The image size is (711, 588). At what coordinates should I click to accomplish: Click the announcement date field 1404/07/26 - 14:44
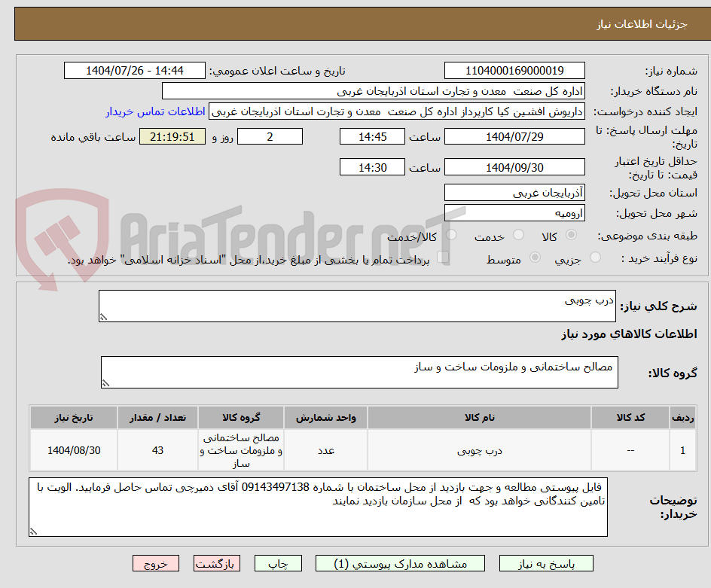[135, 71]
